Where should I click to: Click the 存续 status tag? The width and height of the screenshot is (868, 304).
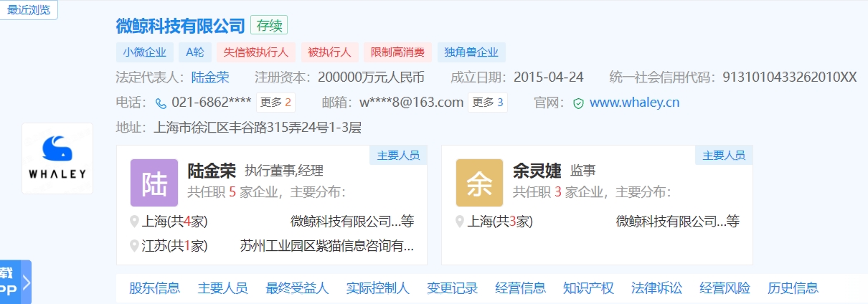click(x=269, y=25)
